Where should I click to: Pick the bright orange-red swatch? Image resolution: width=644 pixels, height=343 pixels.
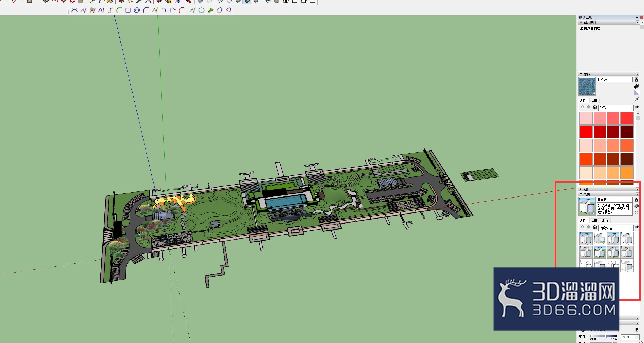tap(586, 159)
